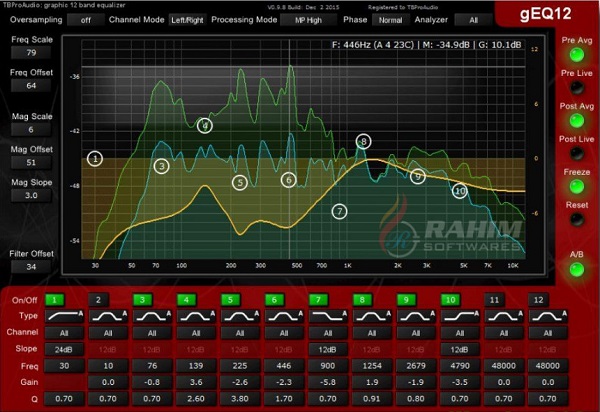The image size is (600, 412).
Task: Change band 11 filter type icon
Action: pos(504,316)
